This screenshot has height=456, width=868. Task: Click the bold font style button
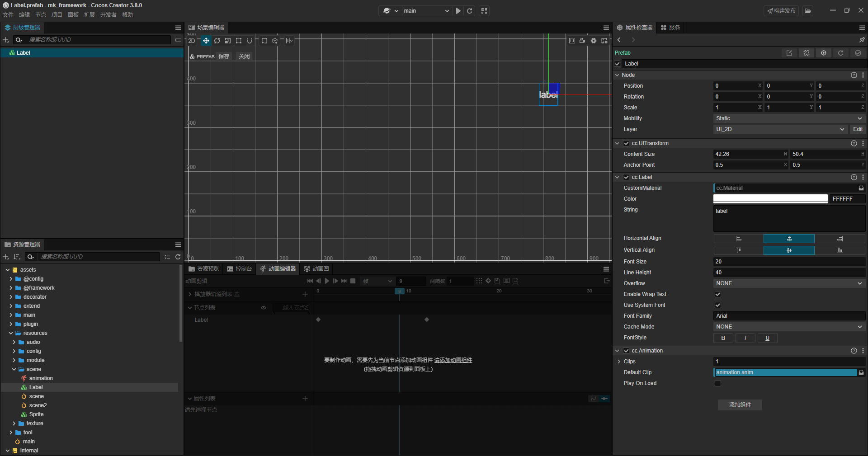(x=723, y=338)
